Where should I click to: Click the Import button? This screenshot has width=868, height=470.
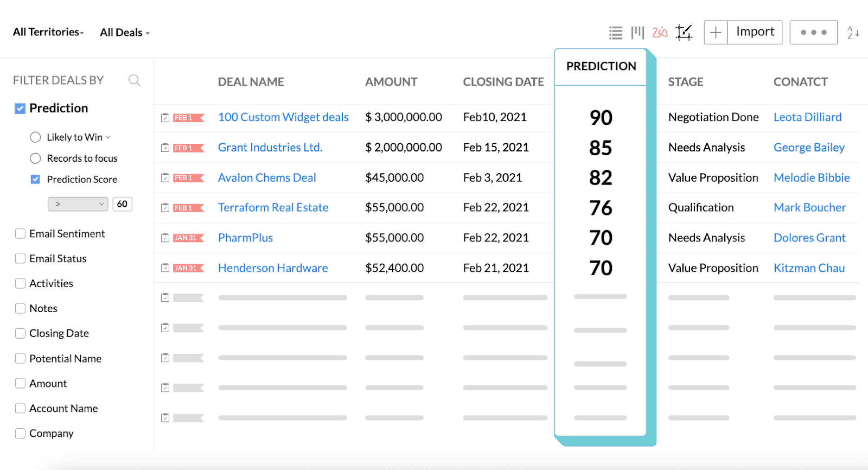755,32
